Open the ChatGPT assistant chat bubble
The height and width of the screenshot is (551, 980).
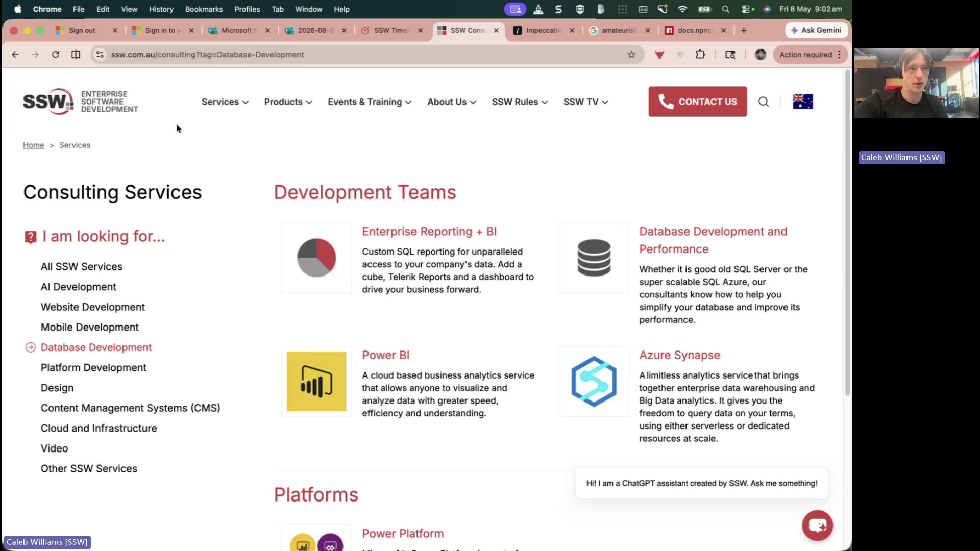(x=817, y=525)
